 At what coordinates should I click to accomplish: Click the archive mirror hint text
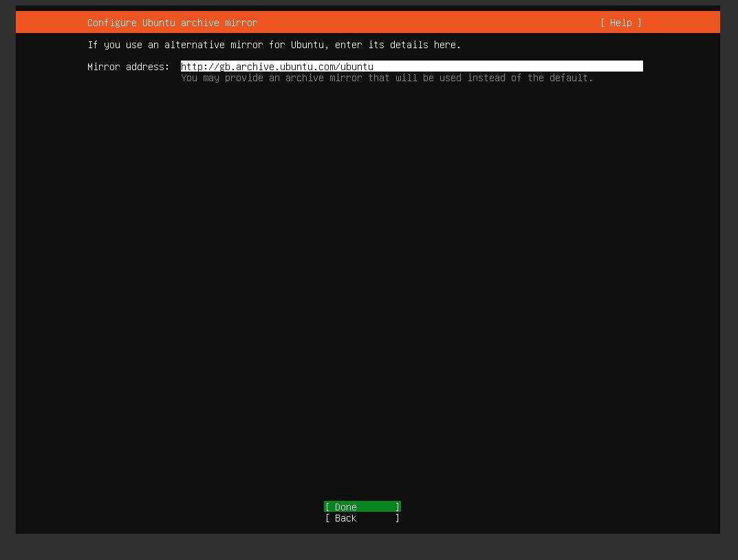tap(386, 78)
